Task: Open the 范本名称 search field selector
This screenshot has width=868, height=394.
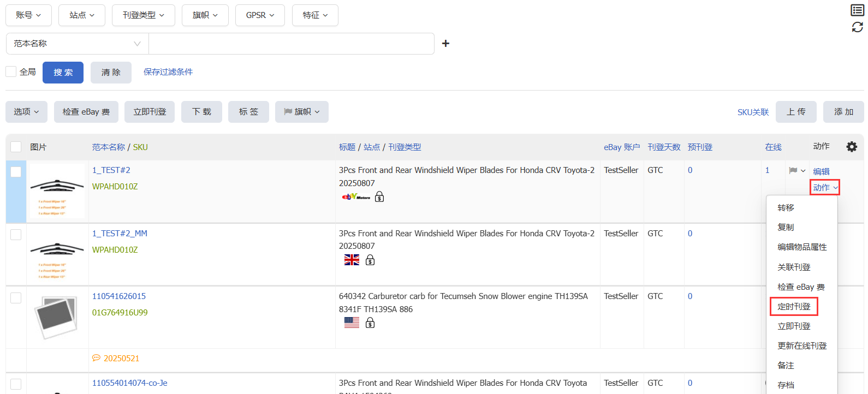Action: tap(77, 44)
